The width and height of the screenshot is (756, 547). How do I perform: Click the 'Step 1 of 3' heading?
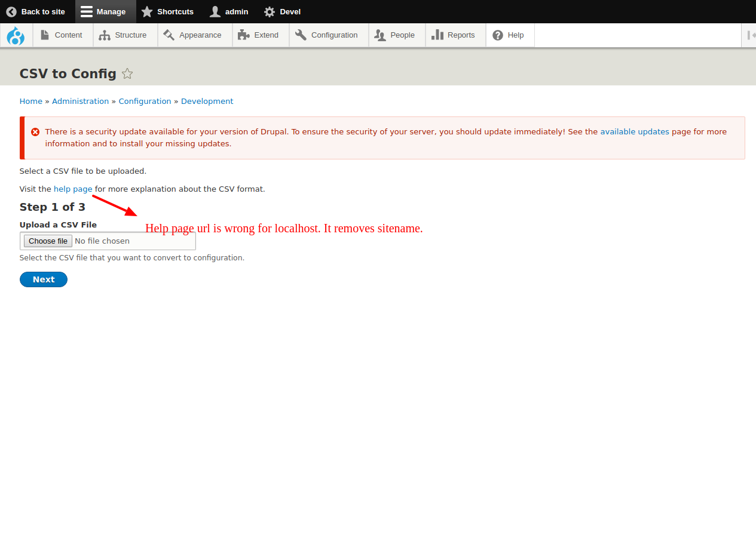click(x=53, y=207)
